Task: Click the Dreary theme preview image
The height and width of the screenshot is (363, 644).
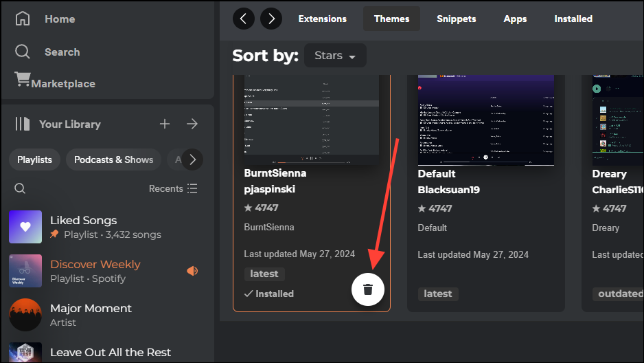Action: (618, 120)
